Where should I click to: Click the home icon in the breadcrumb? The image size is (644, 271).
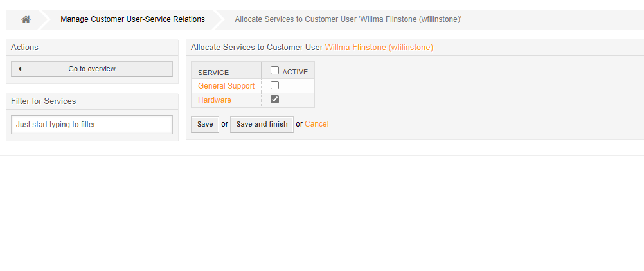click(x=26, y=19)
